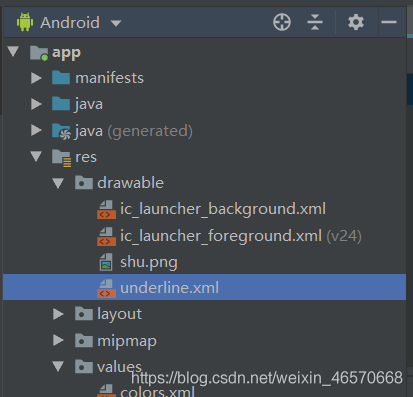Click the blue java folder icon
This screenshot has width=413, height=397.
click(x=61, y=104)
